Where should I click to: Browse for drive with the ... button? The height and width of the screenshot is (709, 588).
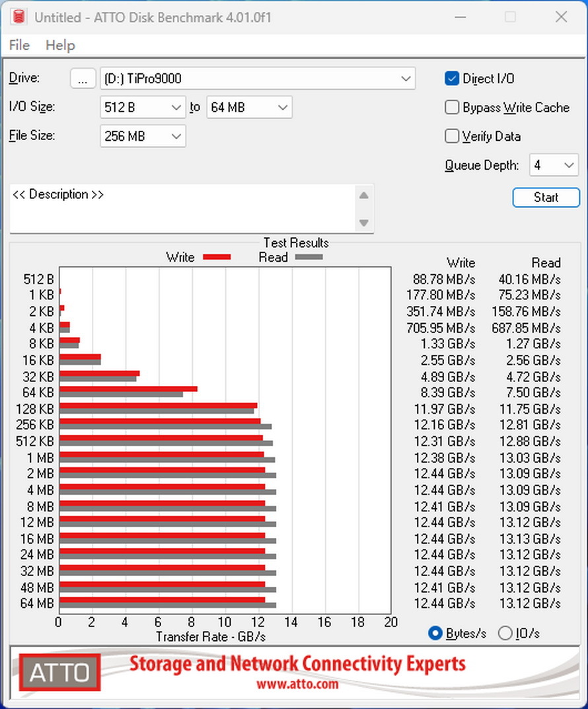pos(83,79)
